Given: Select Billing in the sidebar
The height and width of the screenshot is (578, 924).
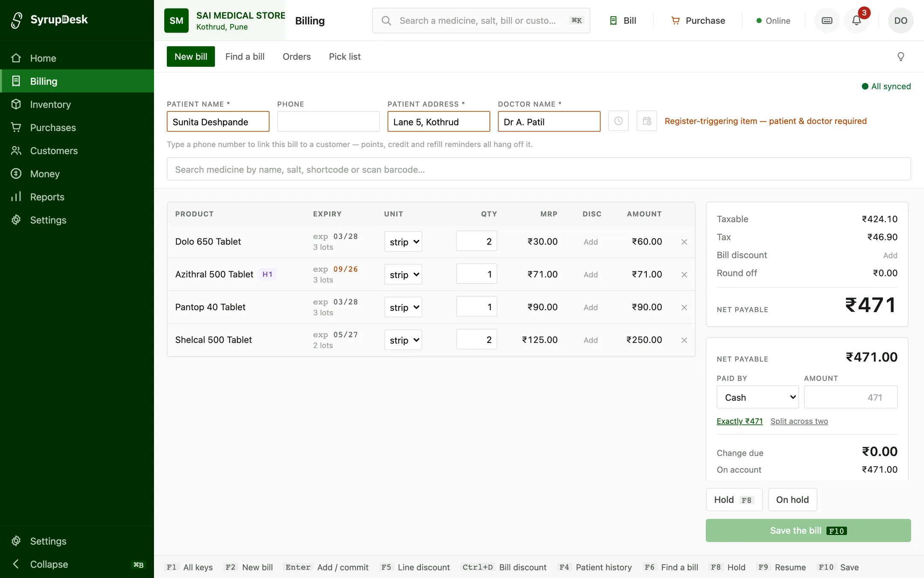Looking at the screenshot, I should tap(77, 81).
